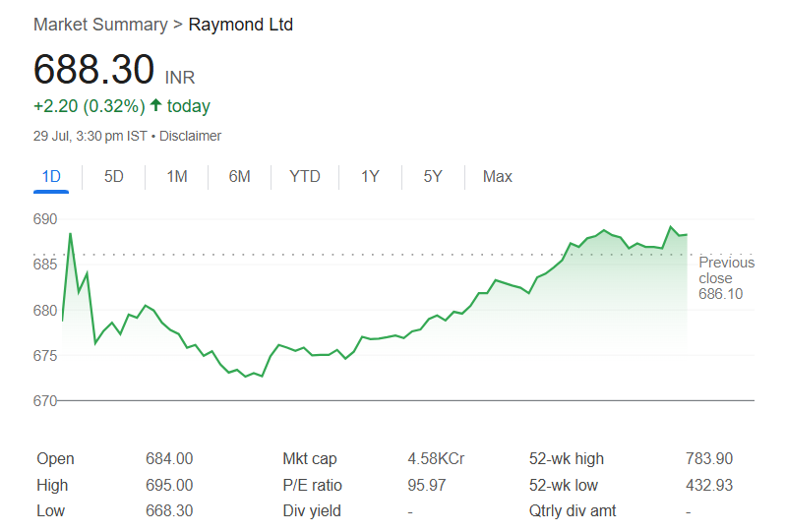Viewport: 786px width, 532px height.
Task: Click the 688.30 current price
Action: click(x=93, y=69)
